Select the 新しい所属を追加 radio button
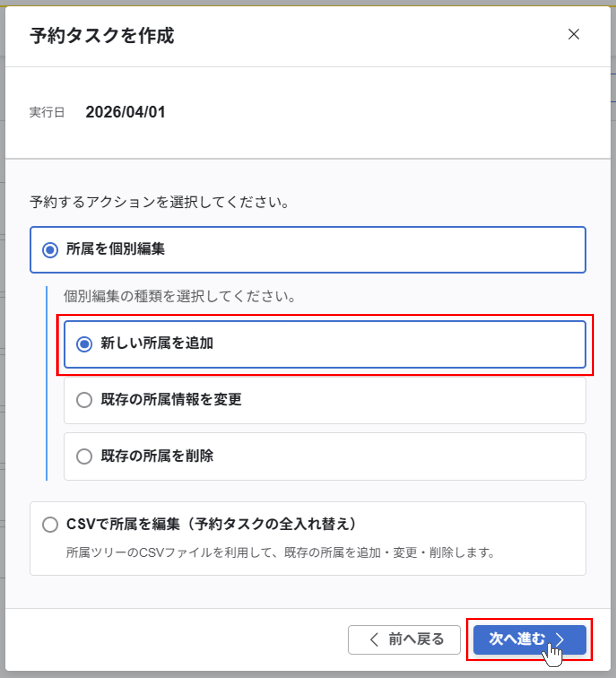Screen dimensions: 616x678 click(84, 344)
